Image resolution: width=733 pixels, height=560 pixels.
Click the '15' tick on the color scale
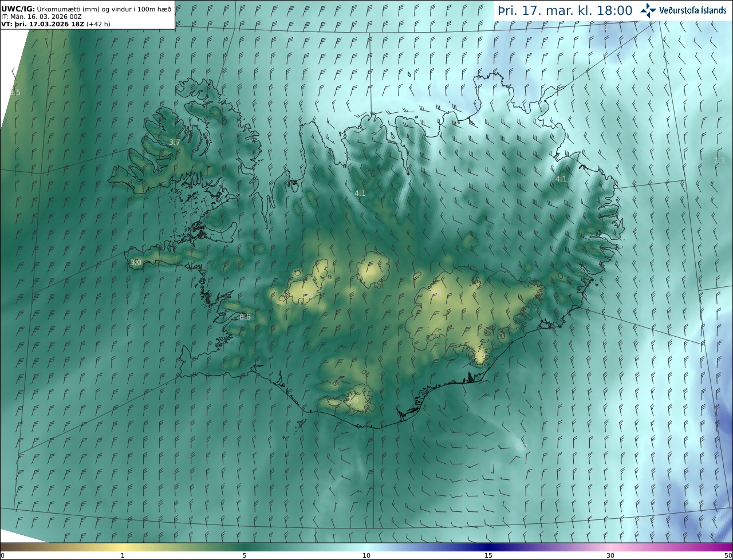(488, 555)
